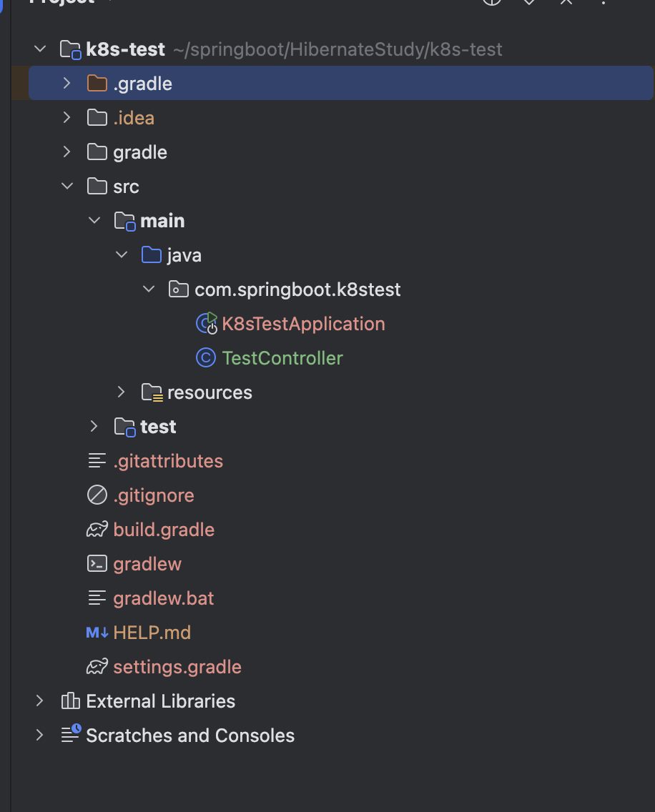Collapse the k8s-test project root chevron
This screenshot has width=655, height=812.
pos(40,49)
